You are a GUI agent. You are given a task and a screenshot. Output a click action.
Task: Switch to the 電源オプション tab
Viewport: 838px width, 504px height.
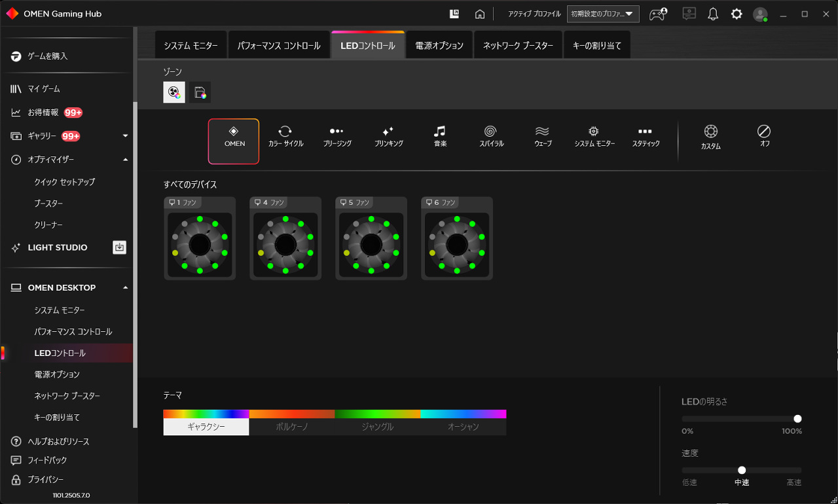[x=439, y=46]
